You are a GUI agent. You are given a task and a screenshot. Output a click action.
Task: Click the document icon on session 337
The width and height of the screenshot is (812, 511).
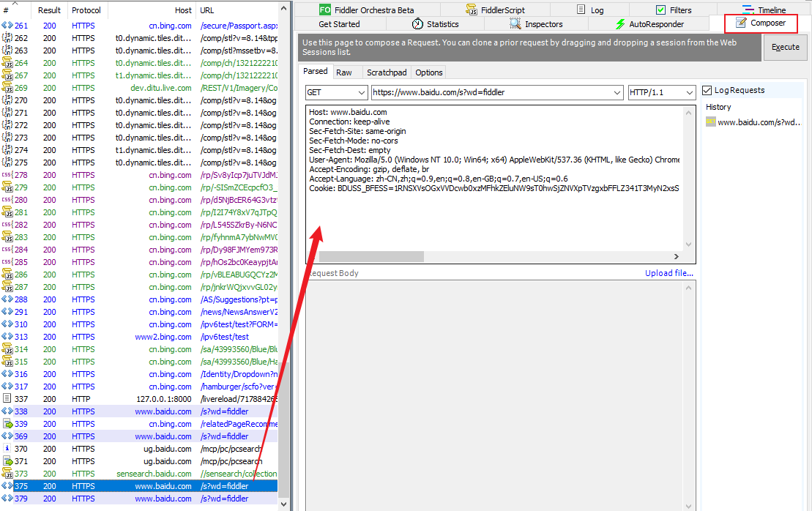coord(7,399)
